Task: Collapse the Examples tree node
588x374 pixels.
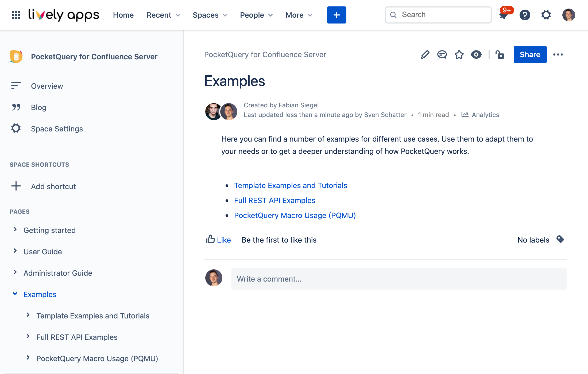Action: (15, 294)
